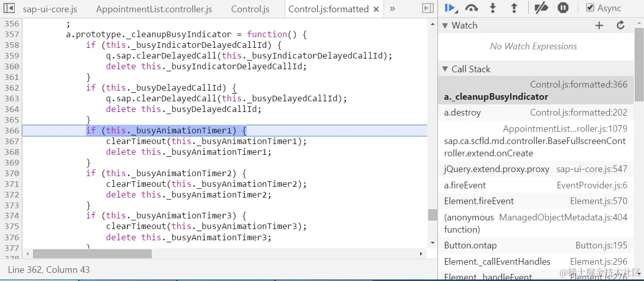Click horizontal scroll-right arrow
This screenshot has width=644, height=281.
click(421, 254)
